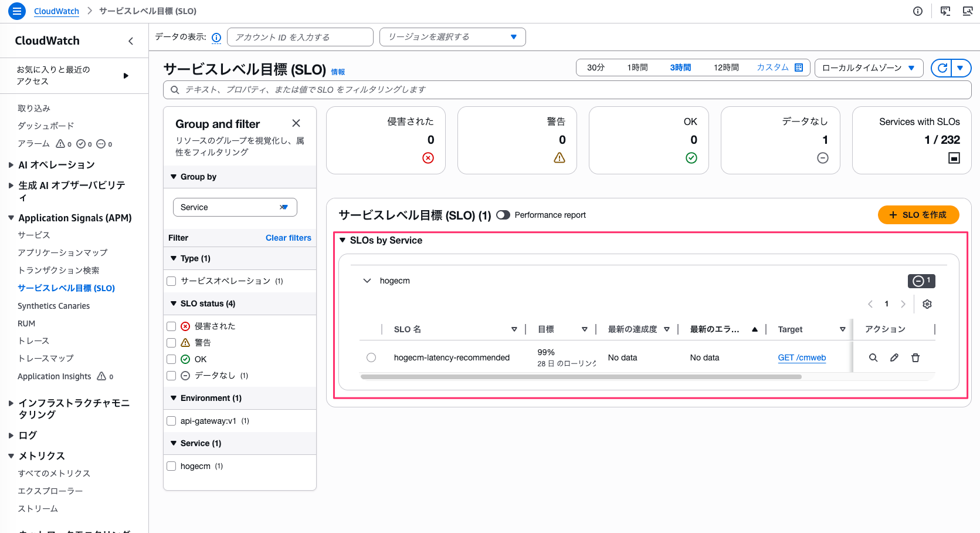This screenshot has height=533, width=980.
Task: Collapse the CloudWatch sidebar with the chevron
Action: [131, 41]
